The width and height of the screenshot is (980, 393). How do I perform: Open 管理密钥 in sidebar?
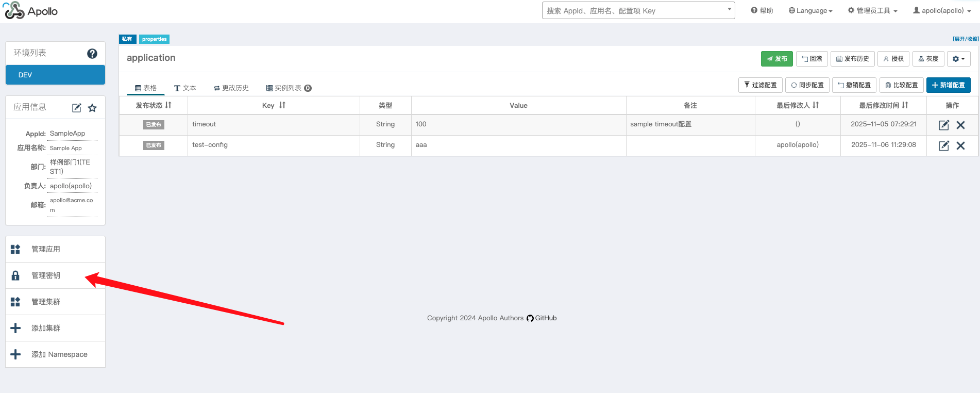point(55,275)
